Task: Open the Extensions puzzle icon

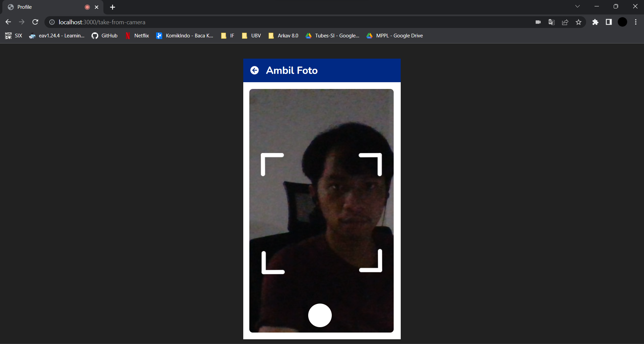Action: (596, 22)
